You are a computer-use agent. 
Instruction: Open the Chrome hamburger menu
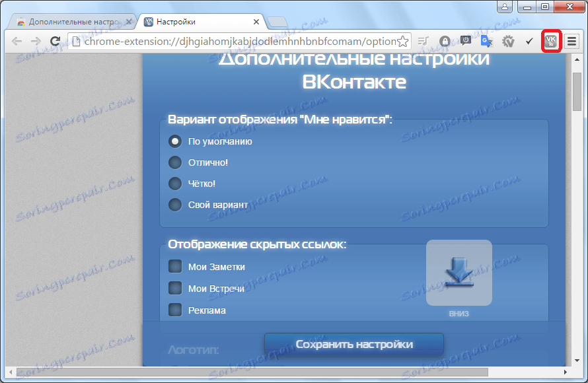(571, 41)
